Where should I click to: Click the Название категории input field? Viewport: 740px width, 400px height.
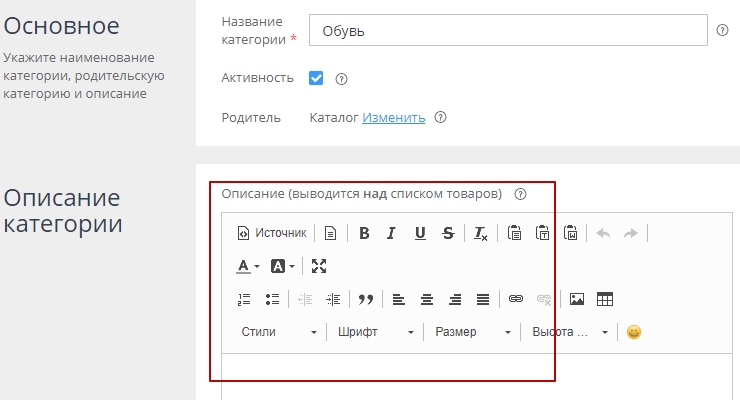[508, 31]
